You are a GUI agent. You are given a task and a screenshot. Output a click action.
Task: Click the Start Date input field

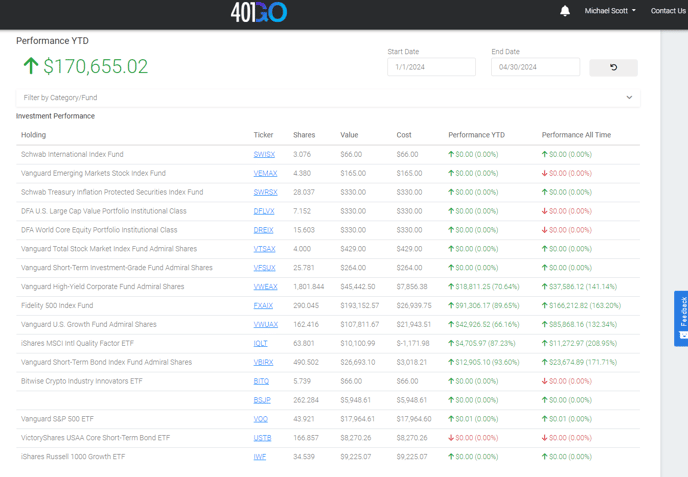pyautogui.click(x=431, y=67)
